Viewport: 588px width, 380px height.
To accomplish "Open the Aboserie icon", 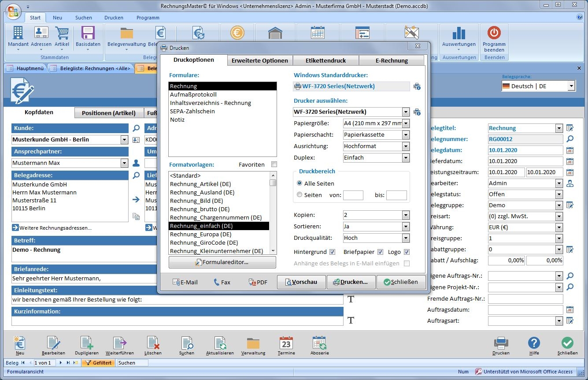I will (x=319, y=343).
